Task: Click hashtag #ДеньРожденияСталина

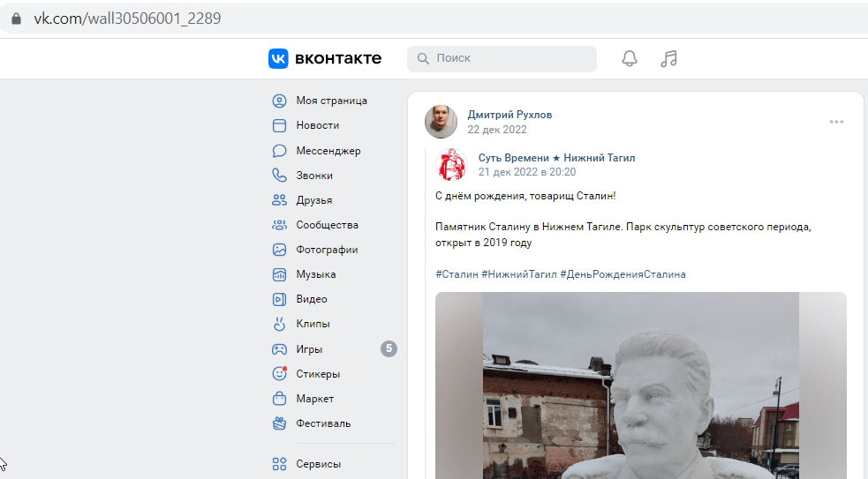Action: pos(623,274)
